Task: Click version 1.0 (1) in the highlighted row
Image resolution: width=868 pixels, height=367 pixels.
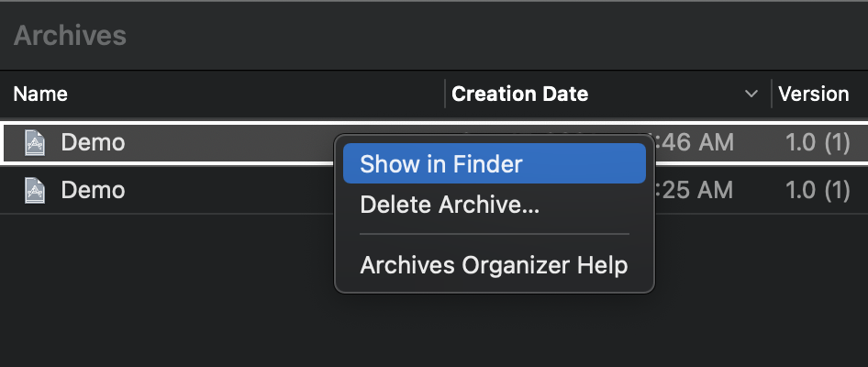Action: point(818,142)
